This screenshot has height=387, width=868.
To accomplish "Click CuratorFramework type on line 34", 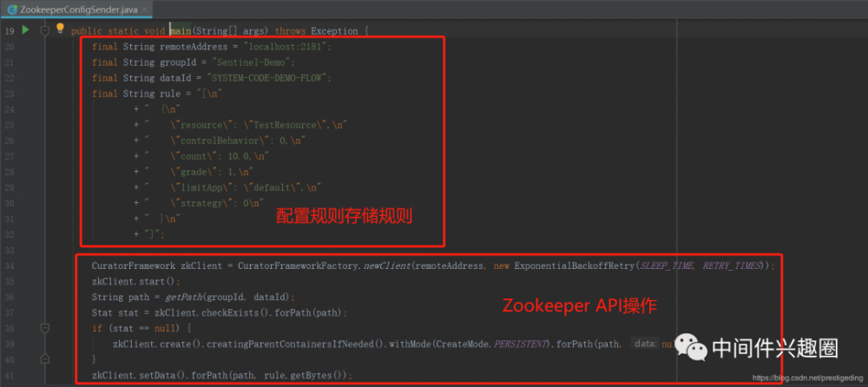I will click(134, 266).
